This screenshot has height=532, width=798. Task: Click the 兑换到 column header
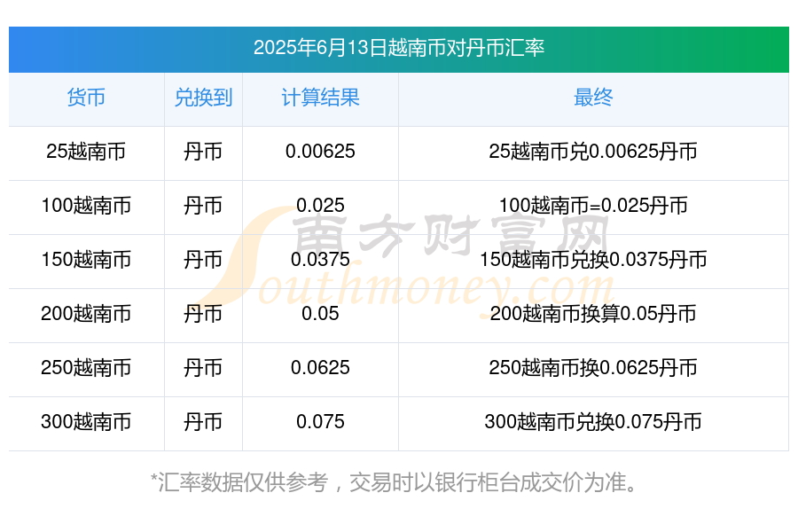203,98
